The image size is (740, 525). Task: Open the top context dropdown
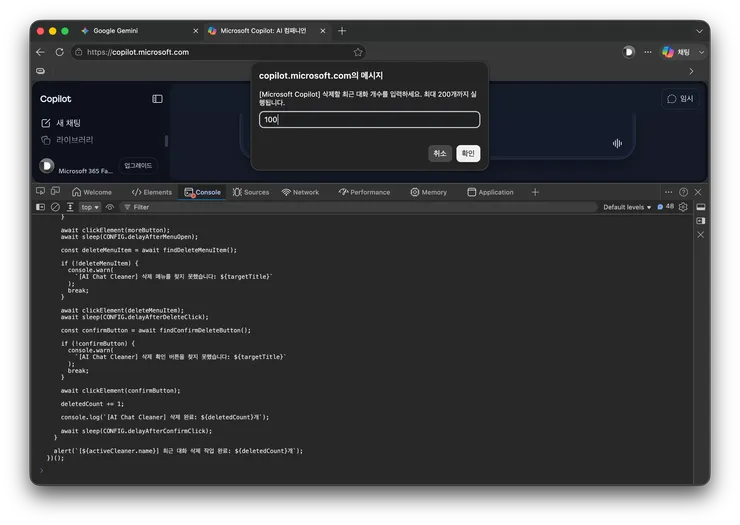pyautogui.click(x=90, y=207)
